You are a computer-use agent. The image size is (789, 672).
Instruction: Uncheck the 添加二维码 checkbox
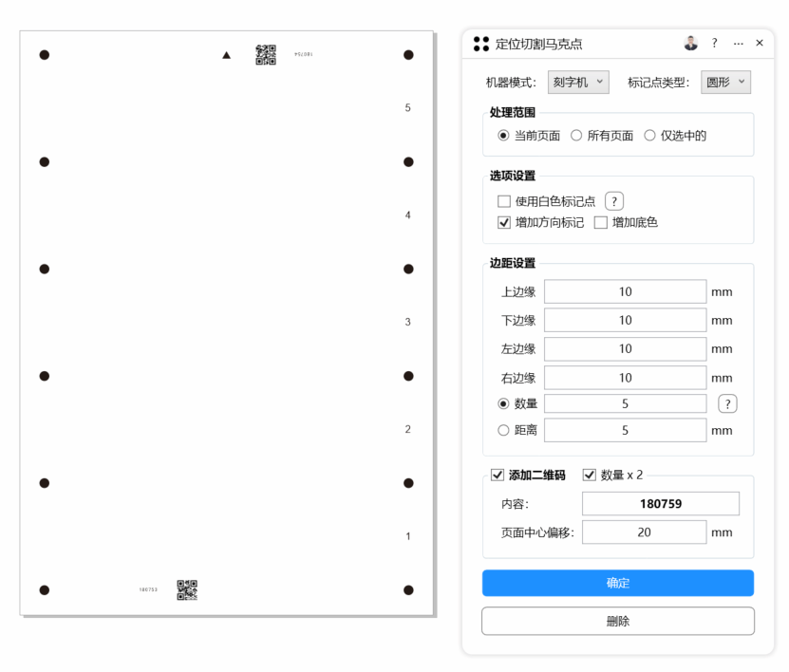point(497,476)
